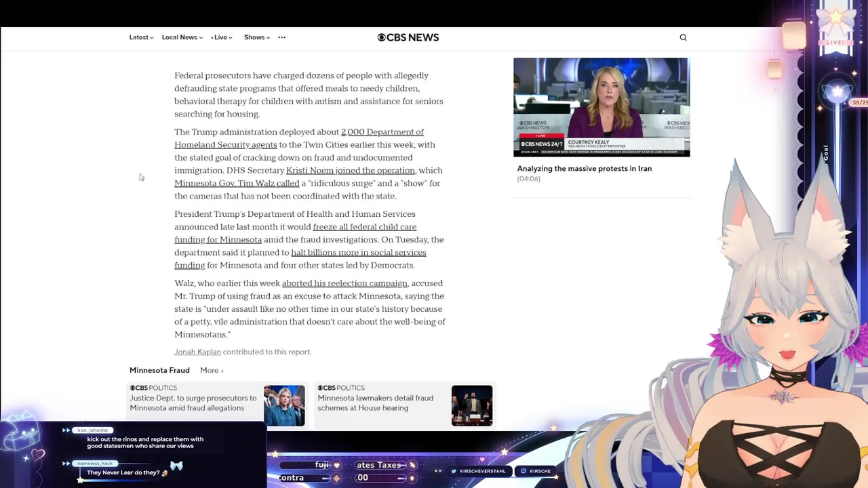The height and width of the screenshot is (488, 868).
Task: Click the CBS Politics label on Justice Dept. card
Action: pyautogui.click(x=153, y=388)
